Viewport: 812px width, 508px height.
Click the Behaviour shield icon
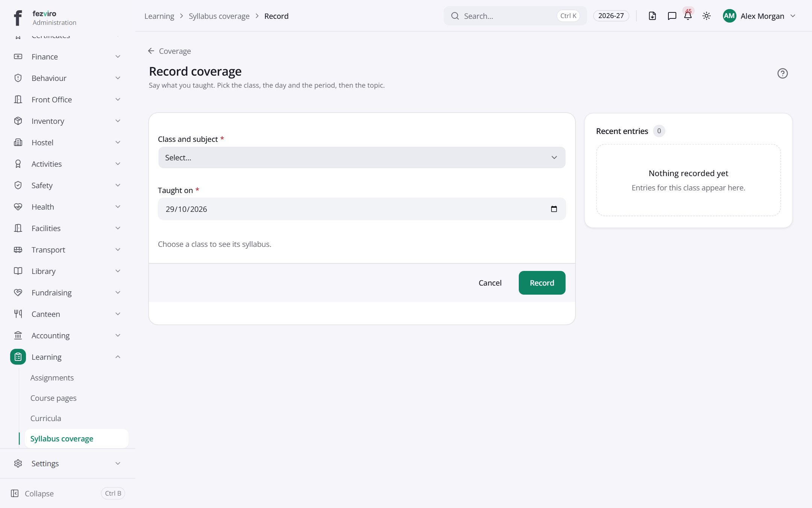pyautogui.click(x=18, y=78)
